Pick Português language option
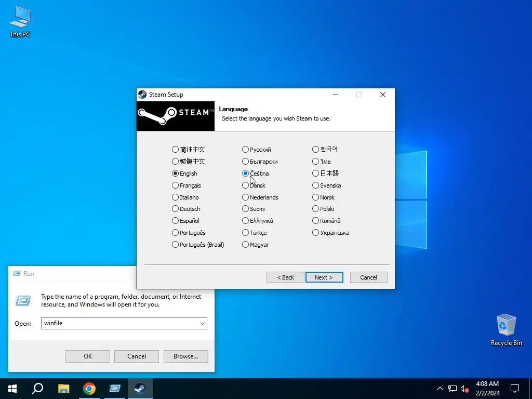Image resolution: width=532 pixels, height=399 pixels. tap(189, 232)
